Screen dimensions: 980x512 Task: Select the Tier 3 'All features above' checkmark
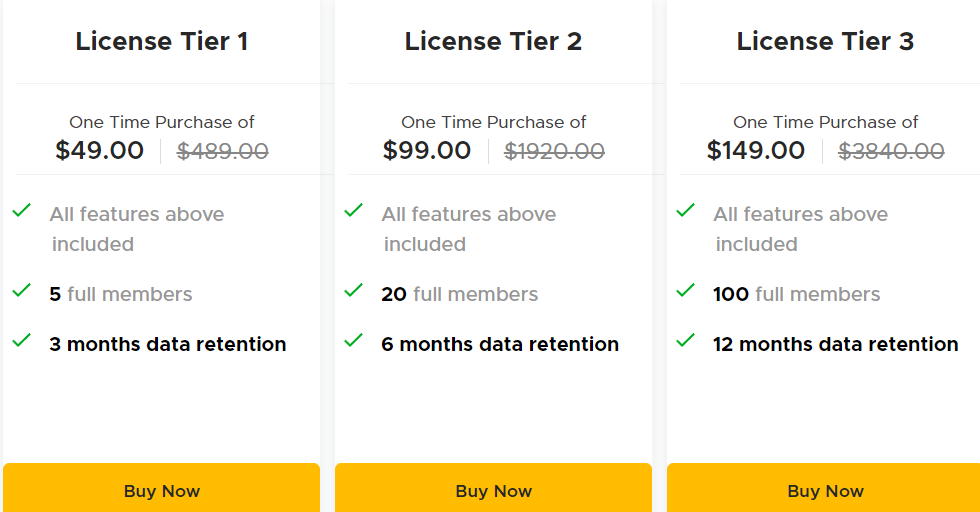[x=686, y=211]
